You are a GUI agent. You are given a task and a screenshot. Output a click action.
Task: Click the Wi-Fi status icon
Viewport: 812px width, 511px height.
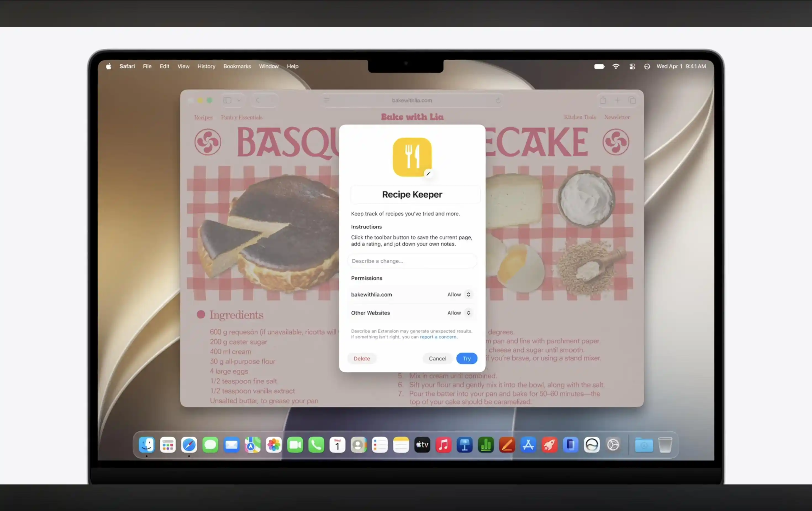(616, 66)
